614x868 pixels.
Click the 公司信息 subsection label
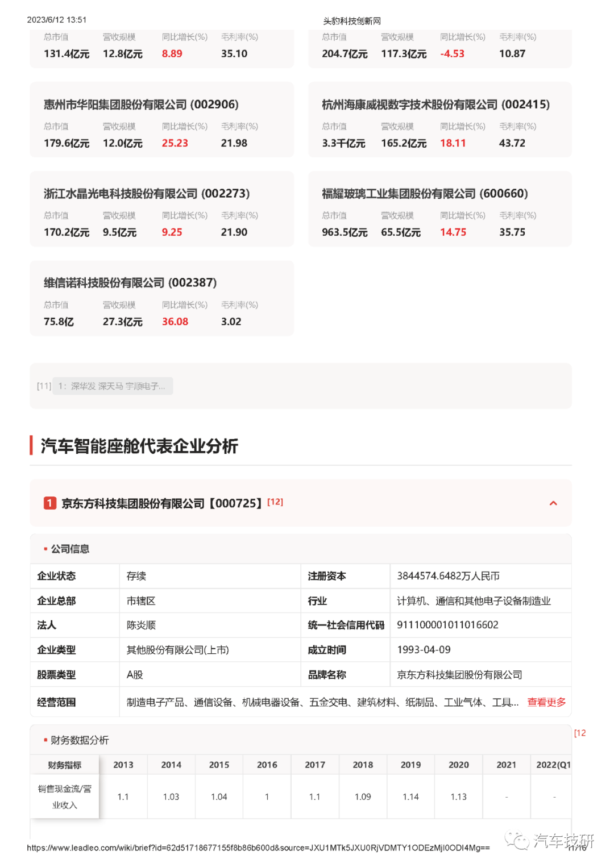tap(70, 549)
